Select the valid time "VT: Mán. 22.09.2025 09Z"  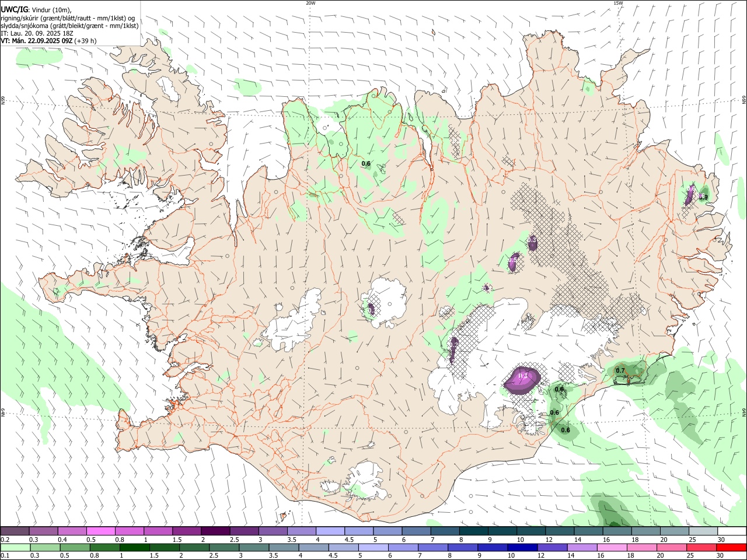(x=37, y=41)
